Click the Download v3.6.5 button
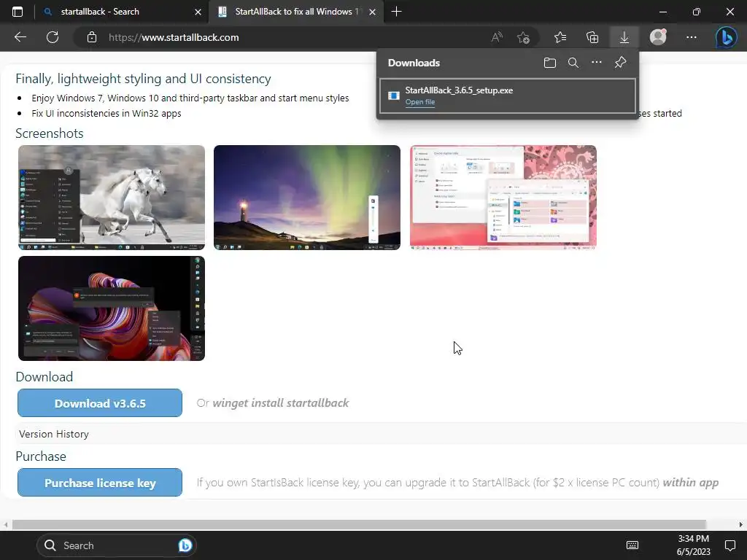The width and height of the screenshot is (747, 560). point(99,402)
